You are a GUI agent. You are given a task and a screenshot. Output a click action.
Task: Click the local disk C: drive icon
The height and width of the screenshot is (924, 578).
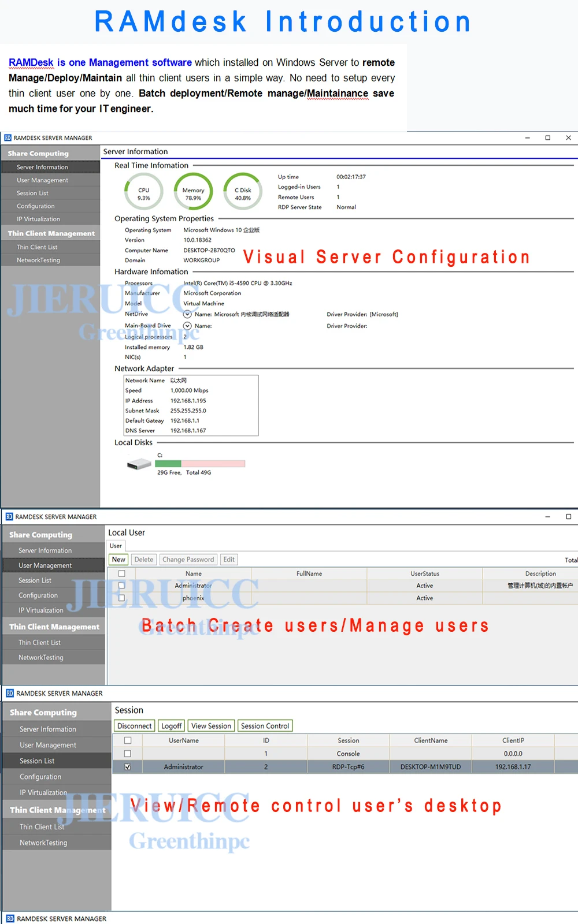tap(139, 464)
